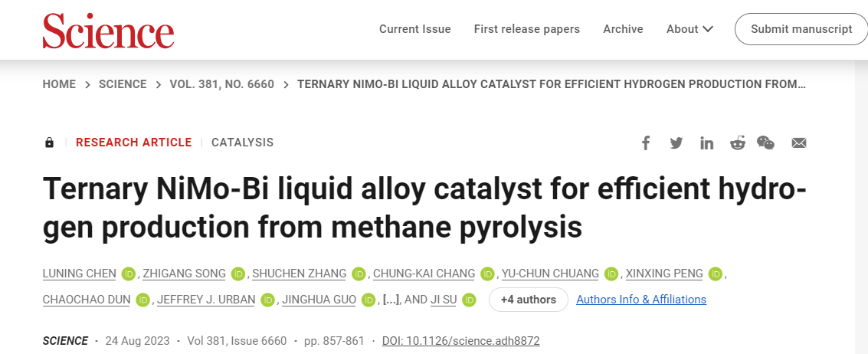This screenshot has height=354, width=868.
Task: Open Ji Su's ORCID iD icon
Action: (469, 300)
